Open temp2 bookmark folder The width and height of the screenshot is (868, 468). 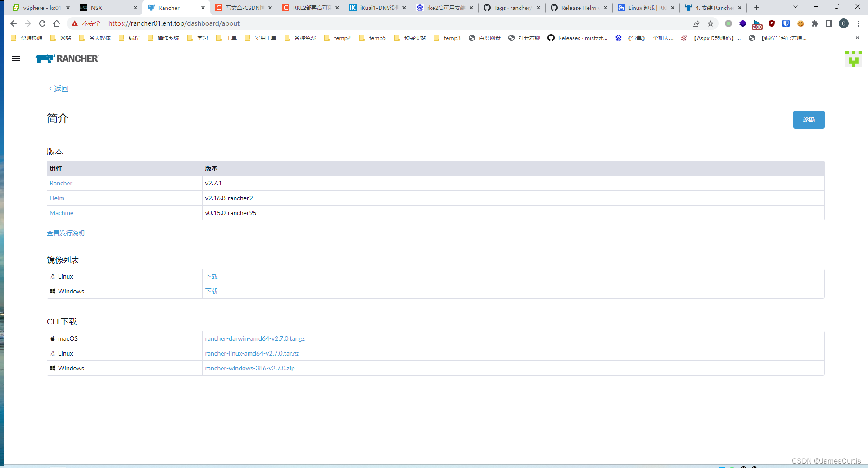337,38
